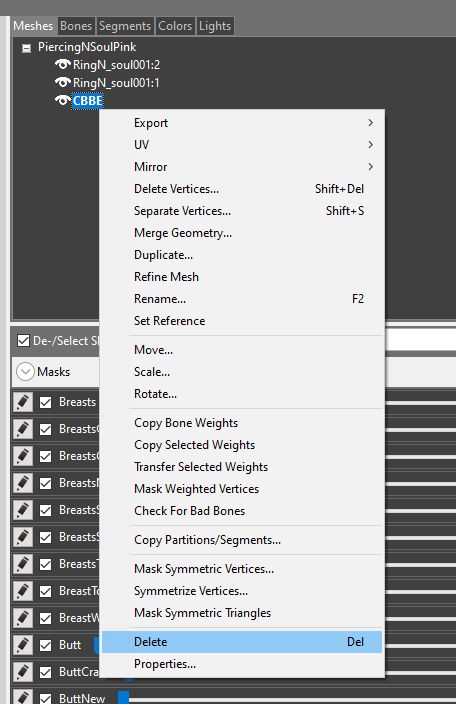Hide the CBBE mesh eye icon
Screen dimensions: 456x704
pos(63,101)
